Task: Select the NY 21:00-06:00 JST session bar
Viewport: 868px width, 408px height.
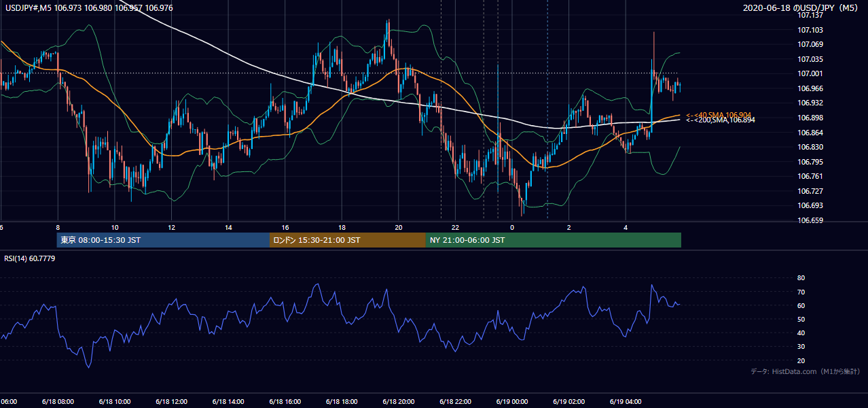Action: tap(554, 240)
